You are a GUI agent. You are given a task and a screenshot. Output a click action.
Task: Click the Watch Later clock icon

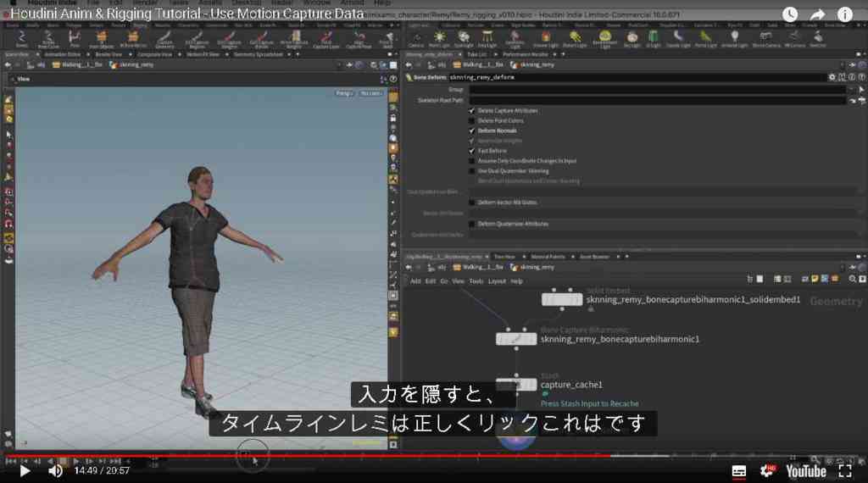pos(790,14)
